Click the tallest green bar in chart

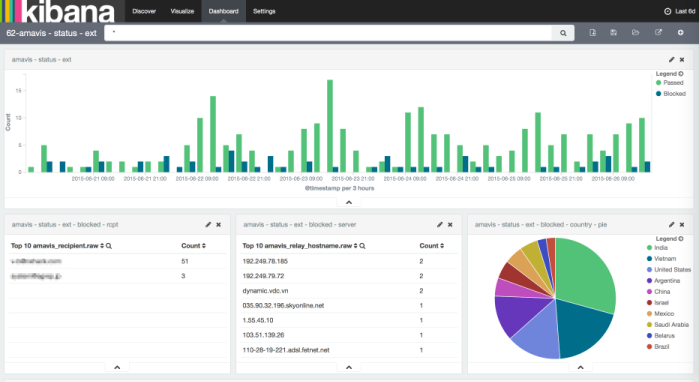point(330,126)
